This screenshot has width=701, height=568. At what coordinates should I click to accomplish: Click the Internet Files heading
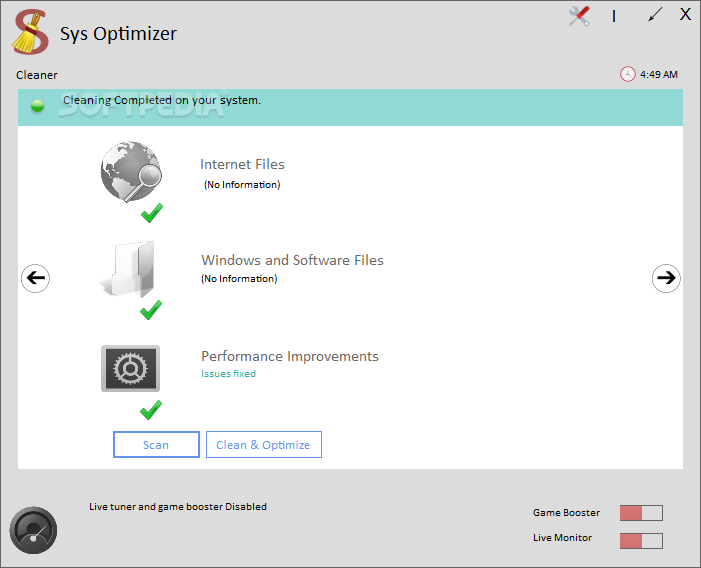[242, 164]
